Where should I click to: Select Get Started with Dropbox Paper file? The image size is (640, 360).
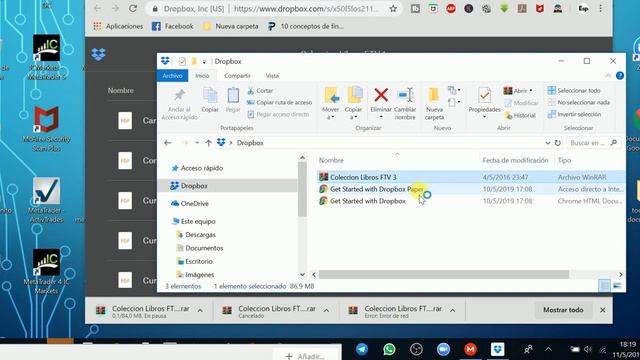coord(471,189)
